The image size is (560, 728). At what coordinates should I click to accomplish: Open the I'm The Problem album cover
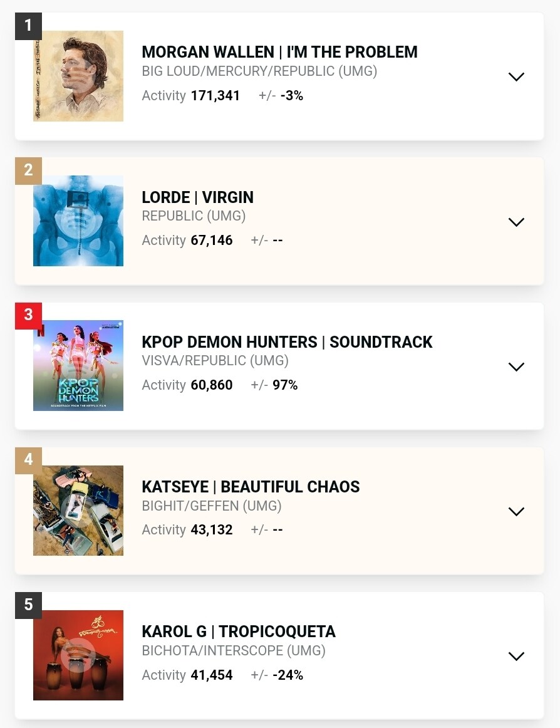pyautogui.click(x=78, y=76)
